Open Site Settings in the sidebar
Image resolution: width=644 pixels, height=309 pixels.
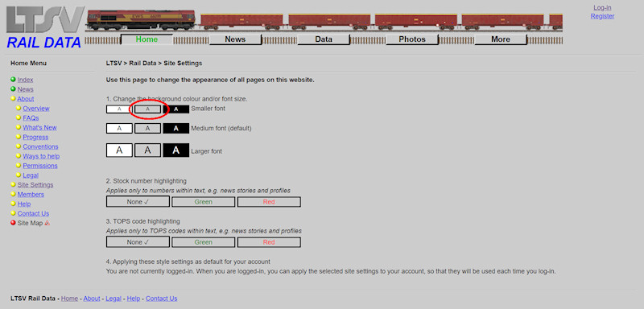[35, 185]
